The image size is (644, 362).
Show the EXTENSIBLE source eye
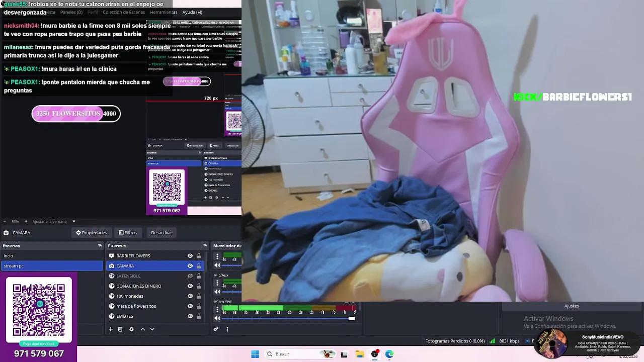pos(190,276)
